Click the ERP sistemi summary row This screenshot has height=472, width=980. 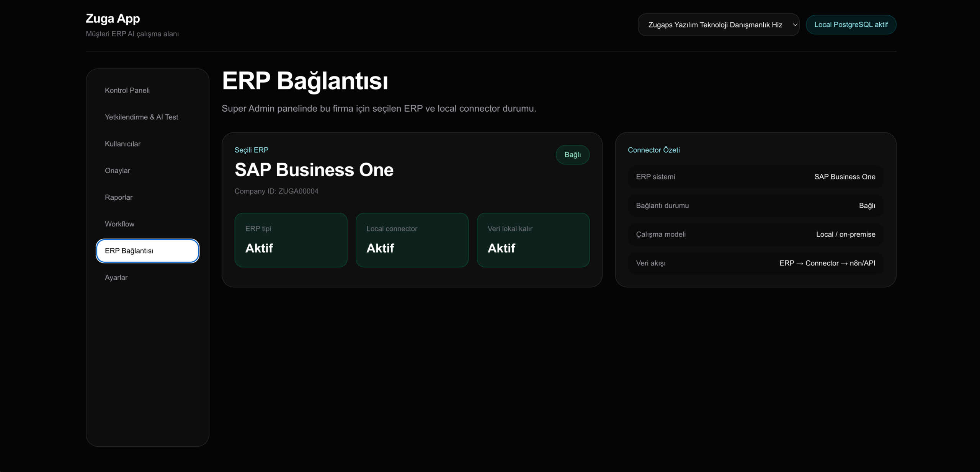(x=756, y=177)
